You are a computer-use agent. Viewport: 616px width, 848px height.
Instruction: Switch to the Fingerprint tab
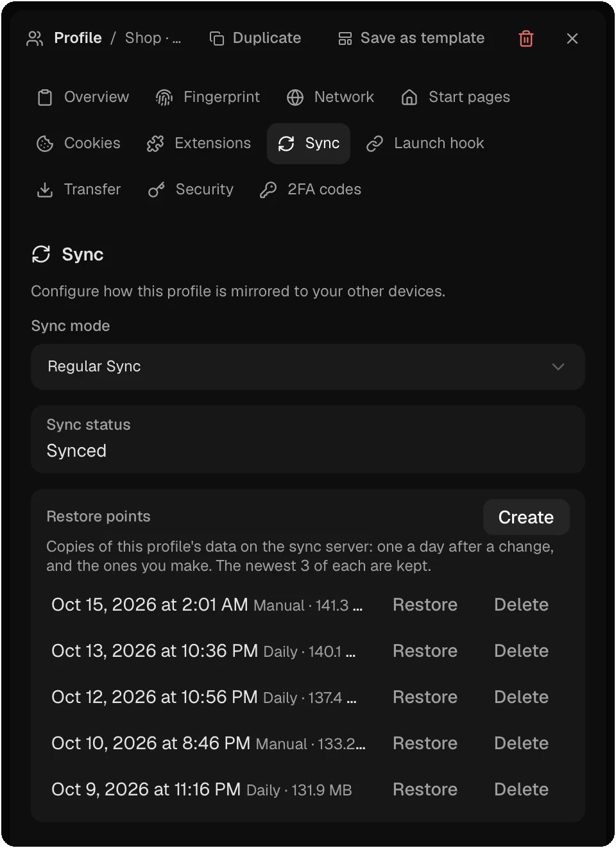pos(209,98)
